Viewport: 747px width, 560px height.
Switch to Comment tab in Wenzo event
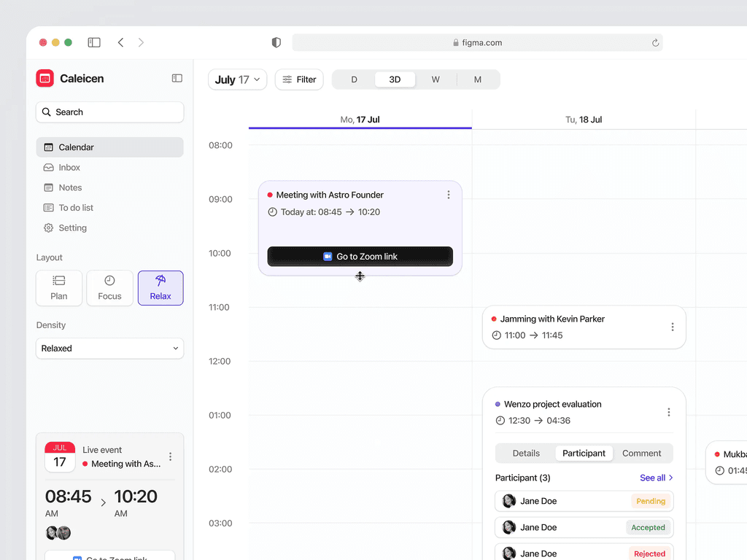click(x=642, y=454)
